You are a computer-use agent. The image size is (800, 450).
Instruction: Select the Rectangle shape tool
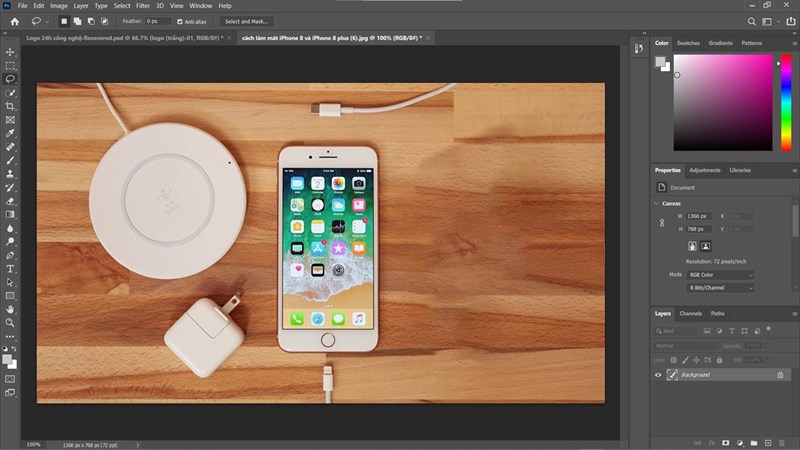pyautogui.click(x=10, y=295)
